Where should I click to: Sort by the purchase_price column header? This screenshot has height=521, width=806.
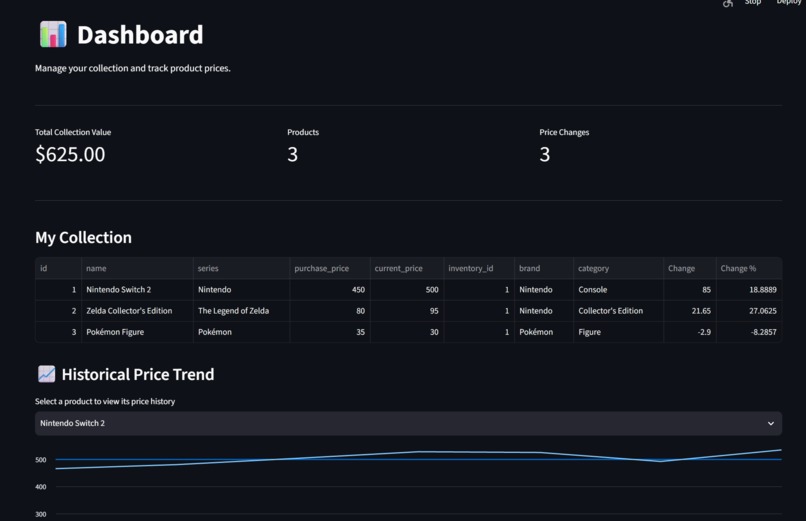point(329,268)
